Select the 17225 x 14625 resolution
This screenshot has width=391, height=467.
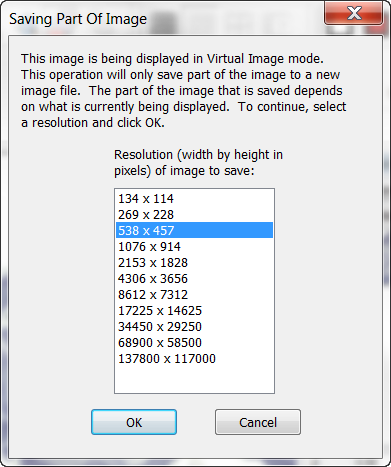(194, 311)
